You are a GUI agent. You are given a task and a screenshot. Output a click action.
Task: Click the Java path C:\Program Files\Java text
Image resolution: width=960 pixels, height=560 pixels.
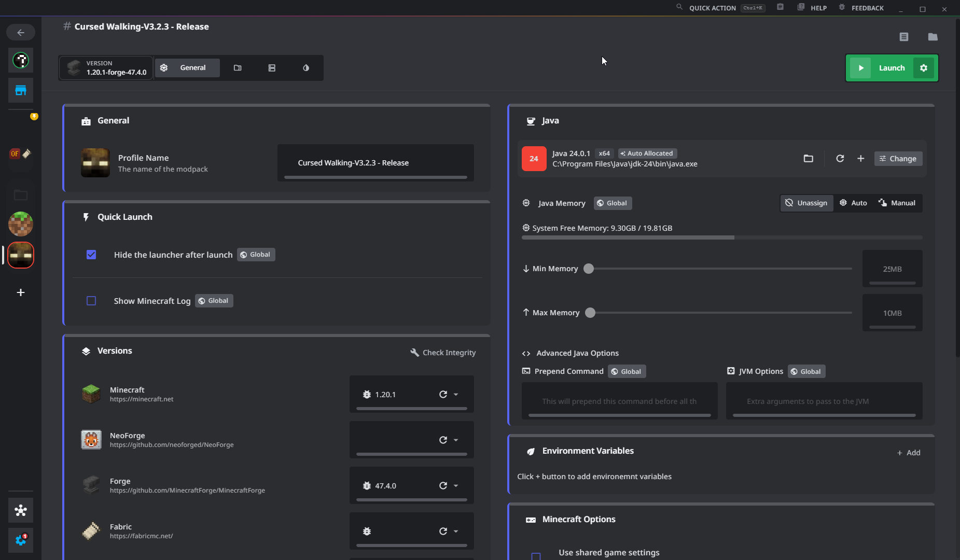(624, 164)
